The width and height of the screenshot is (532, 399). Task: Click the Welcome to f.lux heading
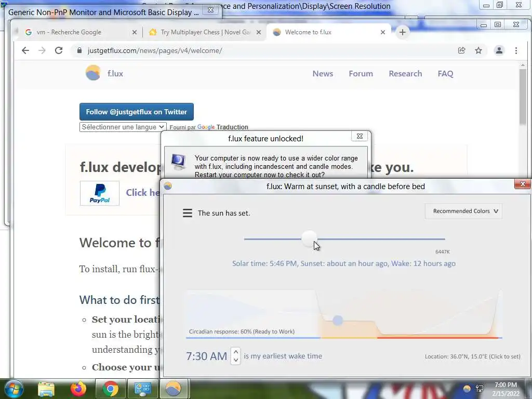click(119, 243)
